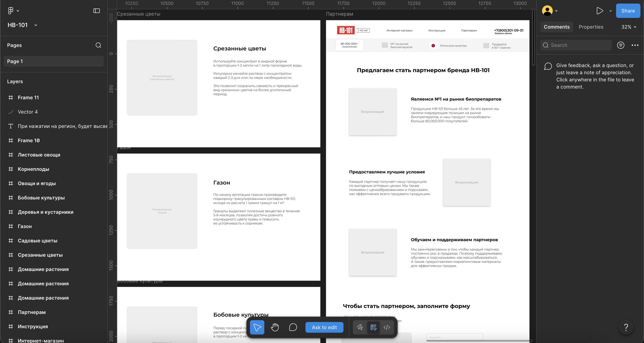Expand the HB-101 file name dropdown
This screenshot has height=343, width=644.
pos(36,25)
